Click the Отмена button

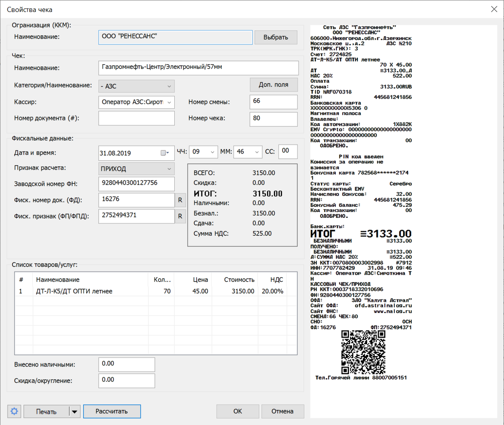tap(282, 411)
